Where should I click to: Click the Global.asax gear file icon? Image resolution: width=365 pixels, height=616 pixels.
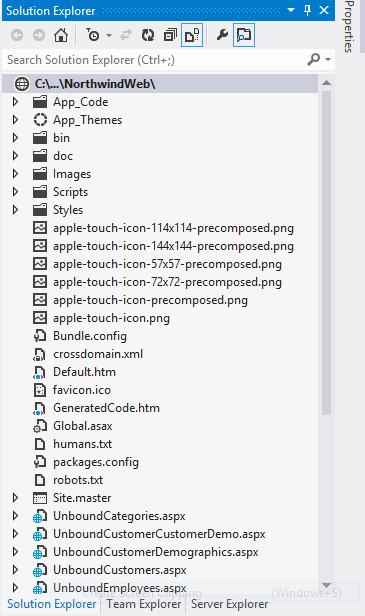click(x=40, y=426)
